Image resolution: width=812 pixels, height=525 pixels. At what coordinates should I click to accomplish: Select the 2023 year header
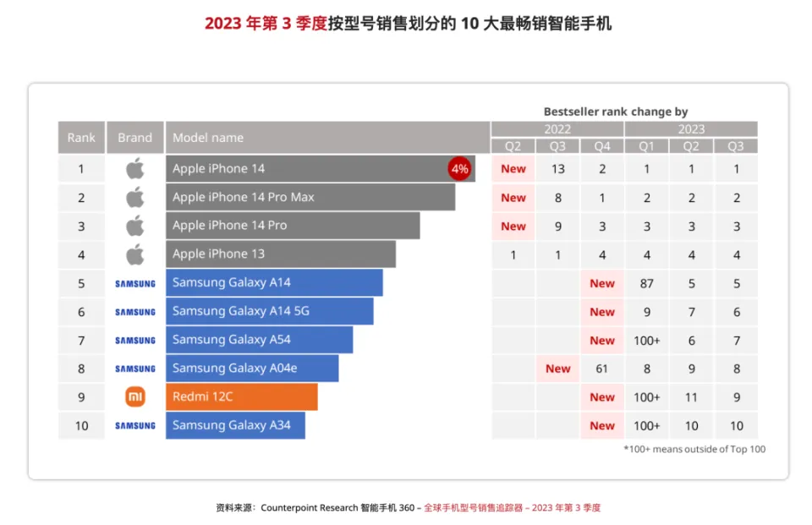691,129
